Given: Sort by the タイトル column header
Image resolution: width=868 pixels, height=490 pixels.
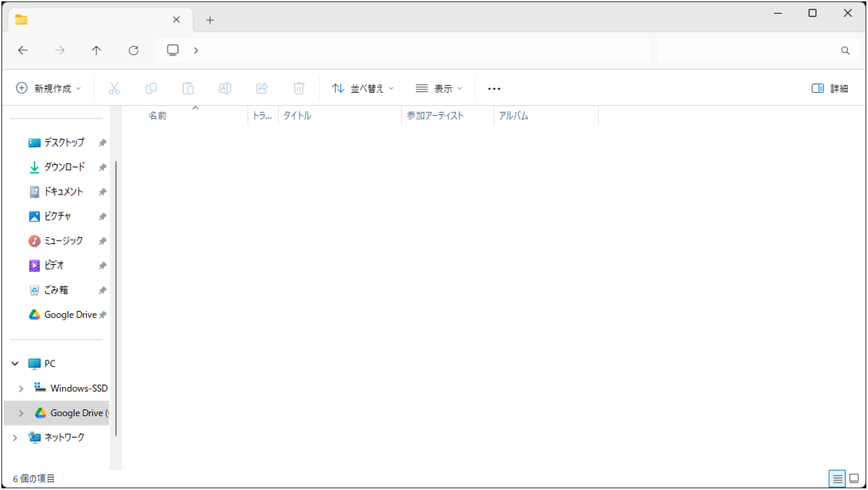Looking at the screenshot, I should [x=340, y=116].
